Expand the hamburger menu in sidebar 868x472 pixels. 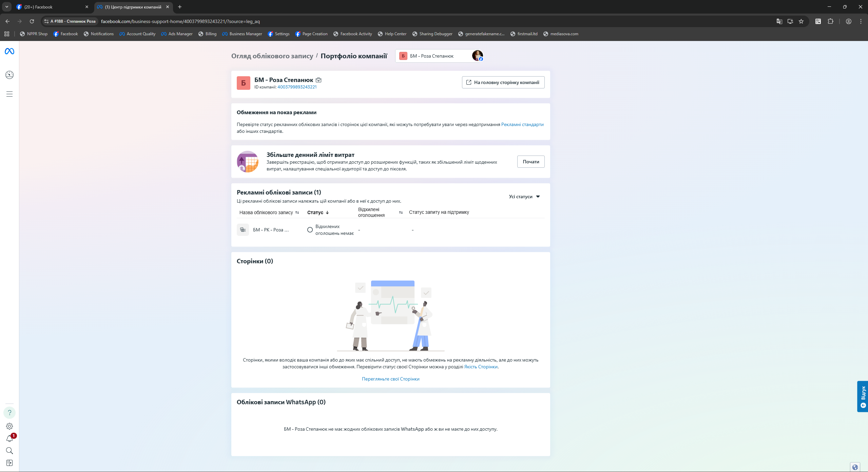tap(9, 94)
